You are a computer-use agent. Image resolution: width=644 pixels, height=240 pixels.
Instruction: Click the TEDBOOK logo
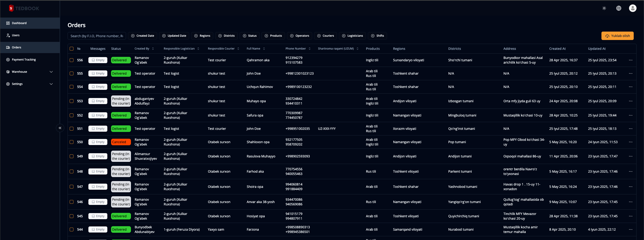pyautogui.click(x=24, y=8)
